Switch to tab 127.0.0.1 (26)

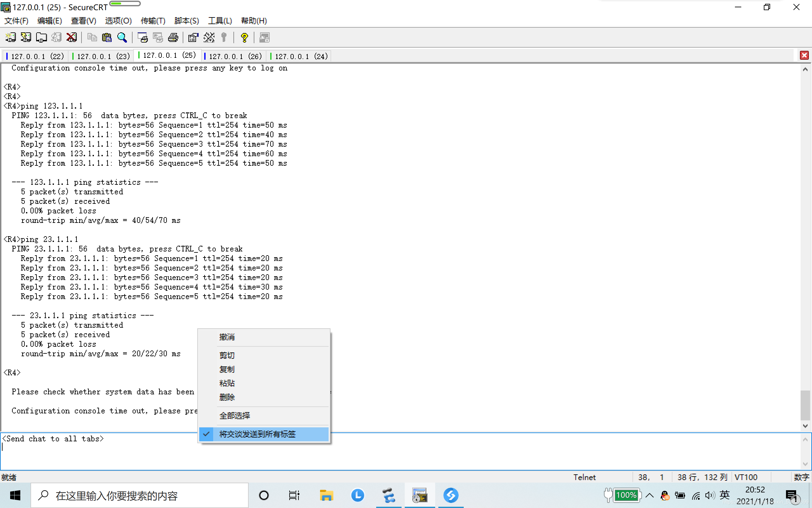233,56
